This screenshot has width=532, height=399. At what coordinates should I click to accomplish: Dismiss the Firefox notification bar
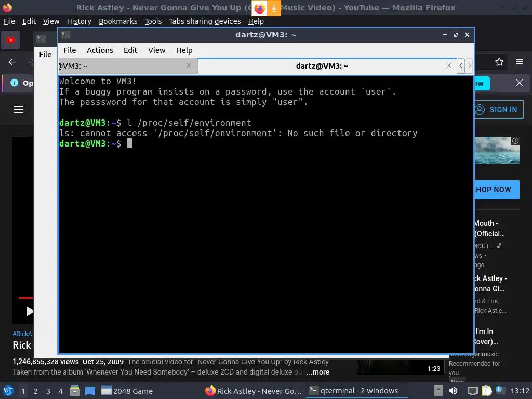pyautogui.click(x=519, y=83)
